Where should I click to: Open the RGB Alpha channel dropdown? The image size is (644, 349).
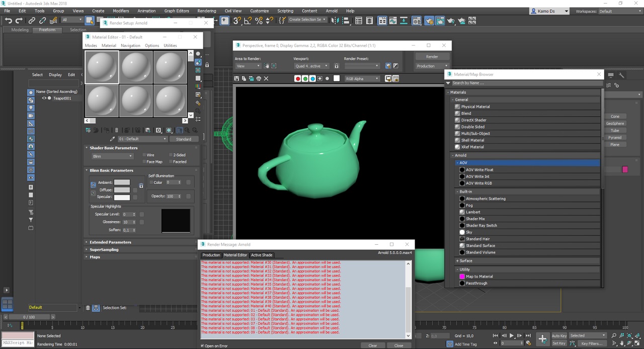click(362, 79)
